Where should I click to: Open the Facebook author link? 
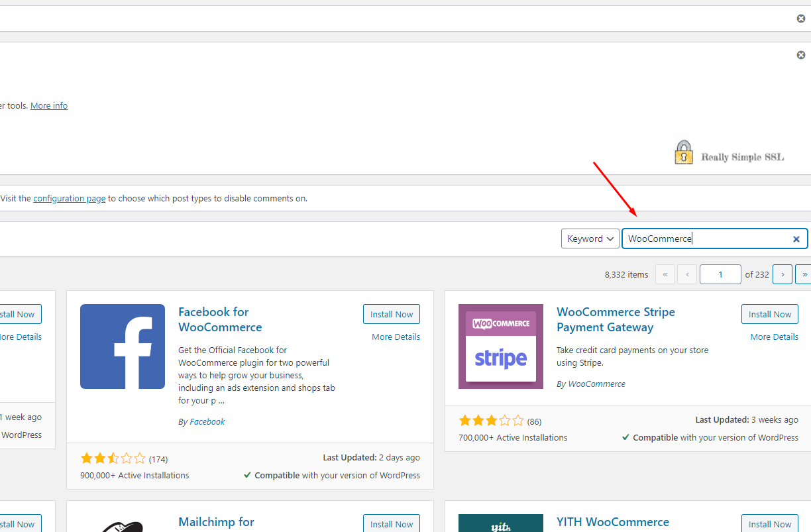[207, 421]
